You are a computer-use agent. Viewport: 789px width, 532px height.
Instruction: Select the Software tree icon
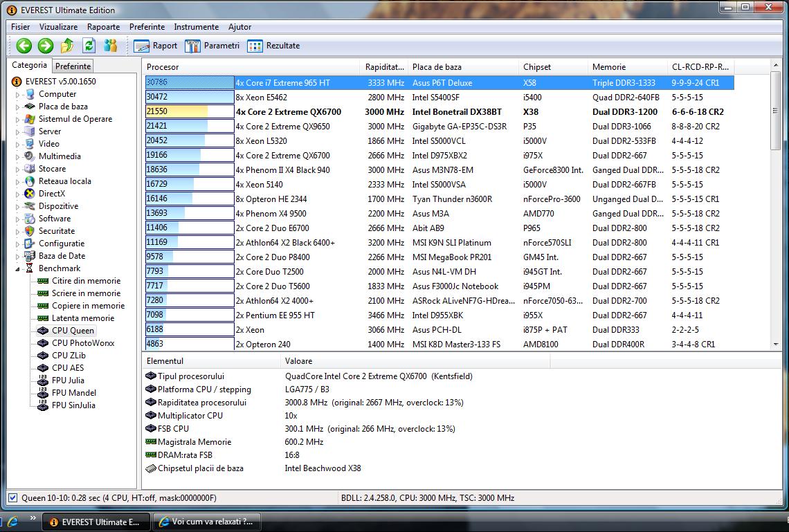click(30, 219)
